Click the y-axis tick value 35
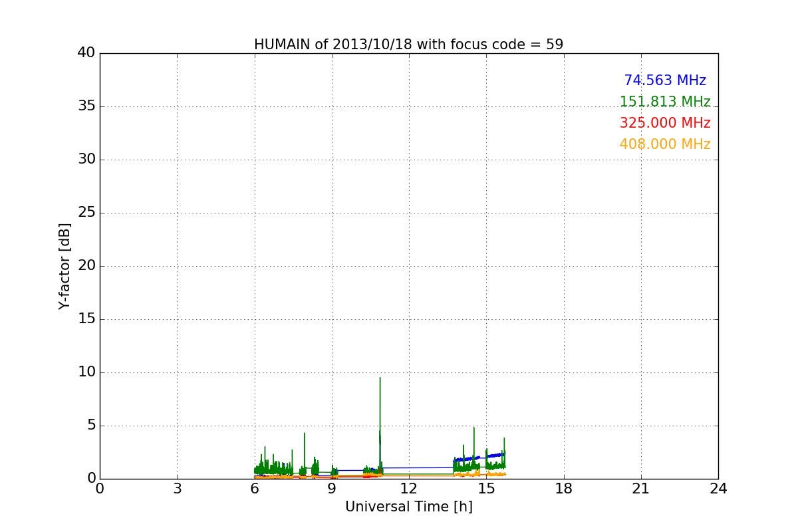Viewport: 798px width, 532px height. click(x=86, y=106)
